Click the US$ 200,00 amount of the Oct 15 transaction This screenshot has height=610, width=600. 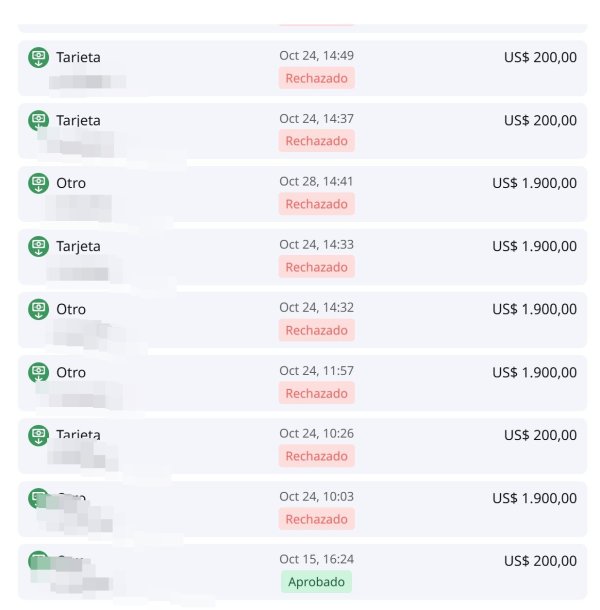point(540,561)
